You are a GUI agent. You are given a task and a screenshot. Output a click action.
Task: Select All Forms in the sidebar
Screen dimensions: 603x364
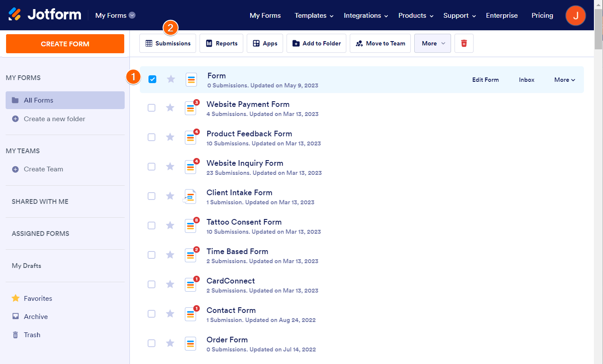coord(65,100)
